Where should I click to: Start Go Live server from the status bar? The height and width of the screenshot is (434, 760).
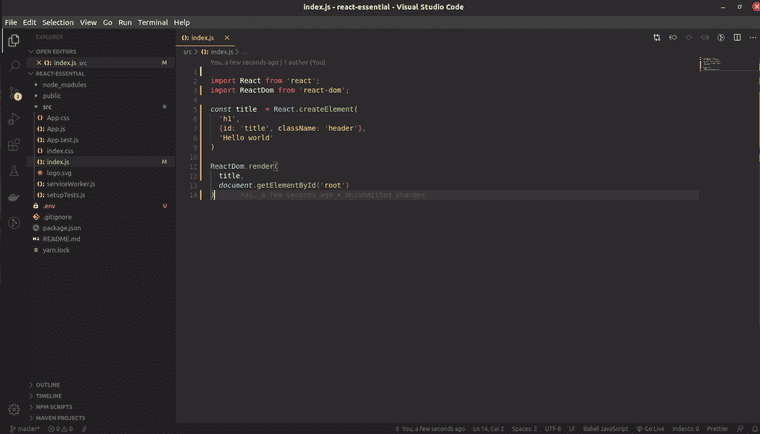pos(650,429)
